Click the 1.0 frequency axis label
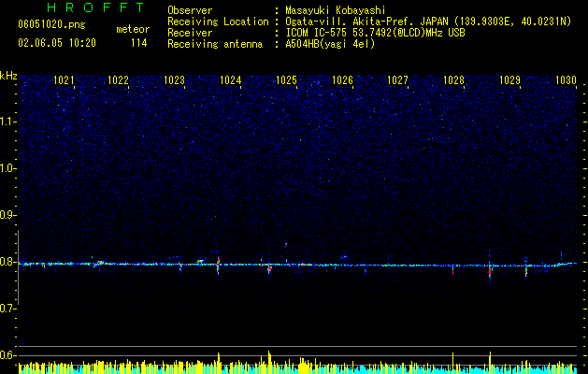The image size is (588, 374). pos(8,168)
